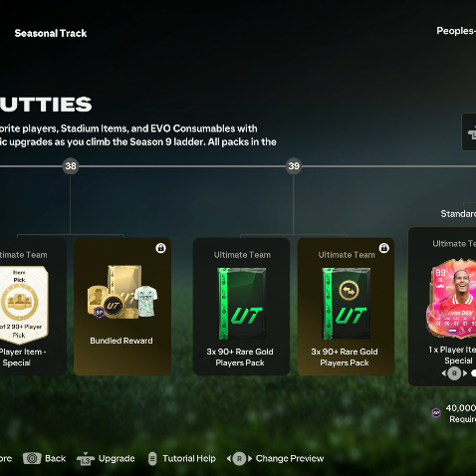Click right arrow beside Change Preview stick
This screenshot has width=476, height=476.
click(250, 459)
